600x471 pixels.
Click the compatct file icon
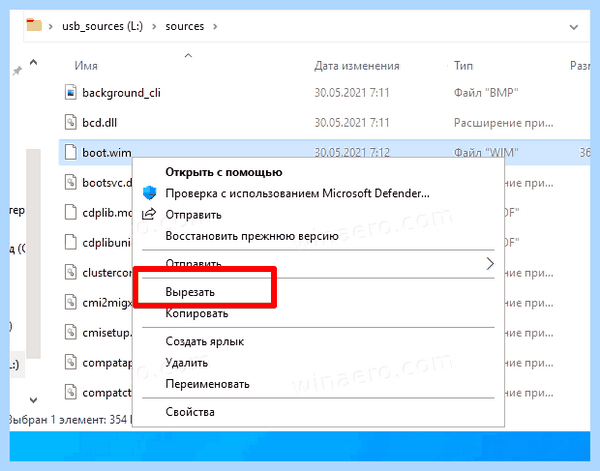70,392
